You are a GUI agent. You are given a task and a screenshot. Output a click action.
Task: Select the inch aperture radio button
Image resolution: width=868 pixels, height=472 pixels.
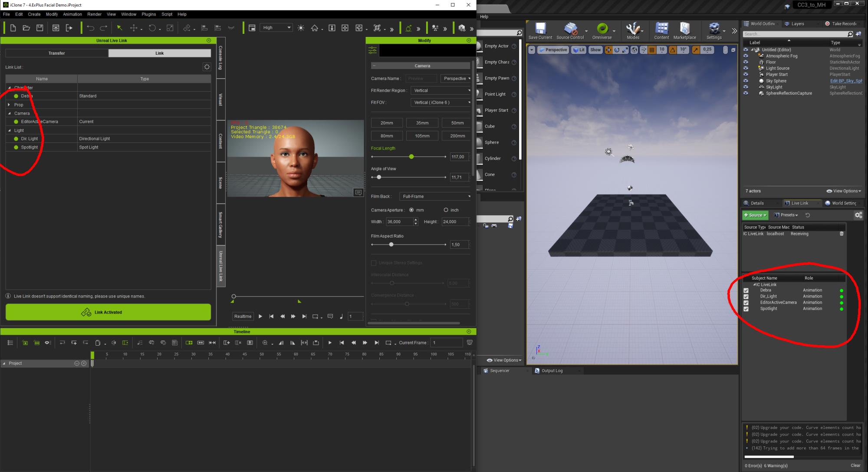point(446,210)
